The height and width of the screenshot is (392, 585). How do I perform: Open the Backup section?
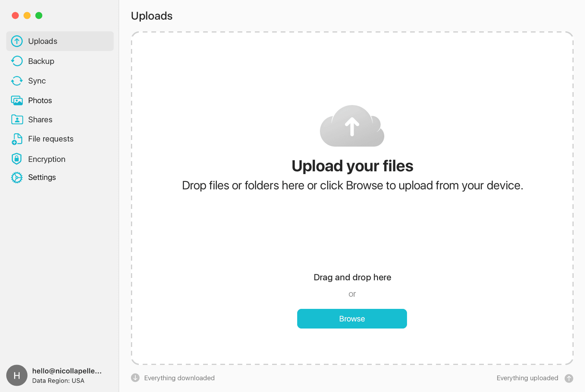(41, 61)
